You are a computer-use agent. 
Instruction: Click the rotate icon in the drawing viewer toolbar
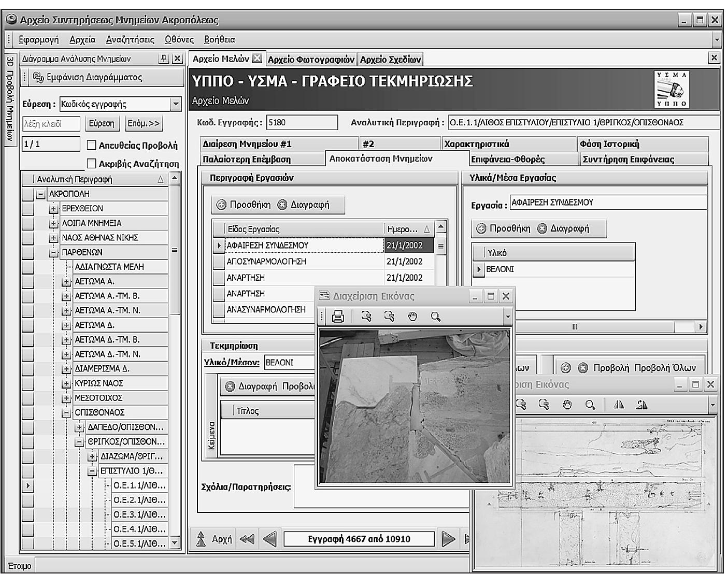(x=641, y=405)
